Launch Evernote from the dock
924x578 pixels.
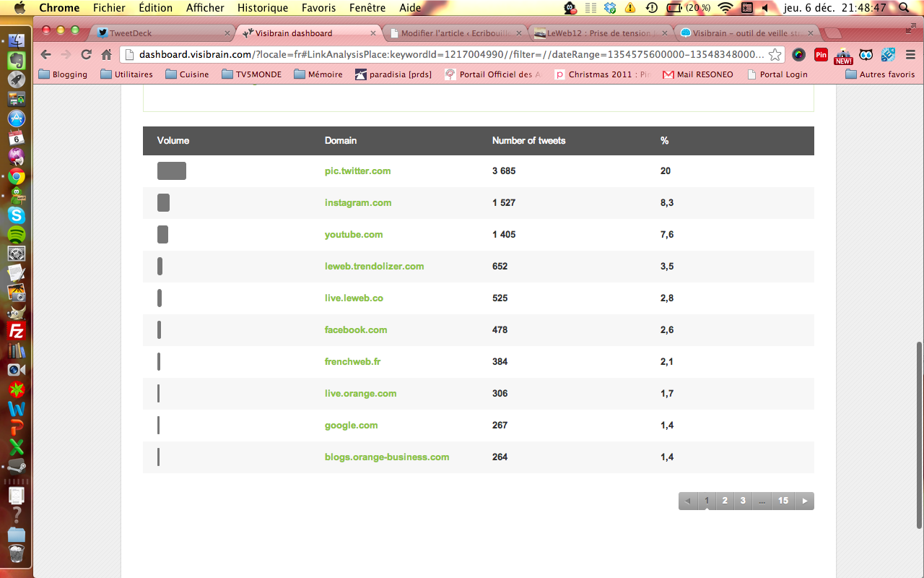click(16, 61)
